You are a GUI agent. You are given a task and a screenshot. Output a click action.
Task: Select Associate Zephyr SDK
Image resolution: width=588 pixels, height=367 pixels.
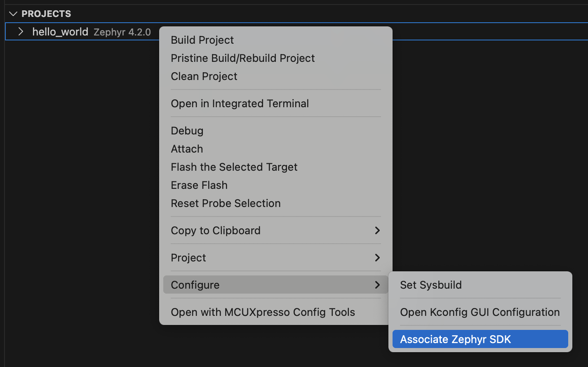(455, 339)
